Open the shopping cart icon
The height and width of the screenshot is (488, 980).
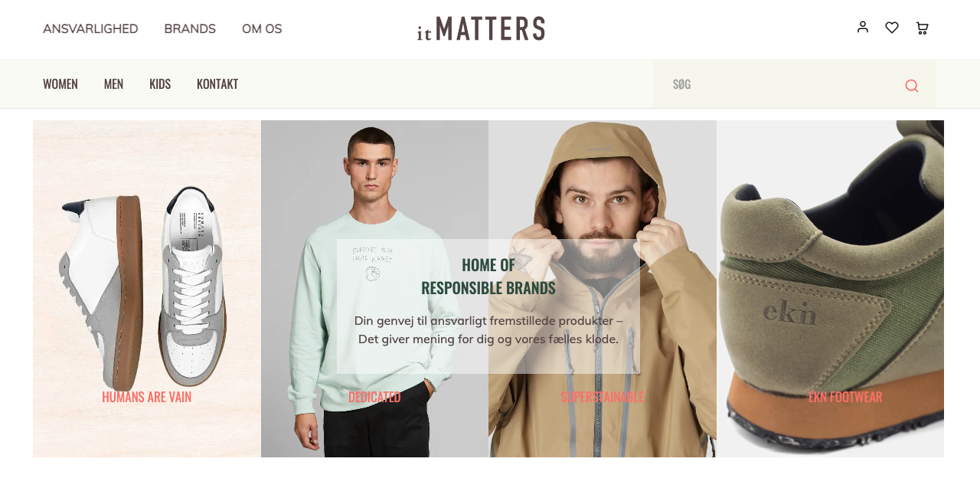(923, 28)
